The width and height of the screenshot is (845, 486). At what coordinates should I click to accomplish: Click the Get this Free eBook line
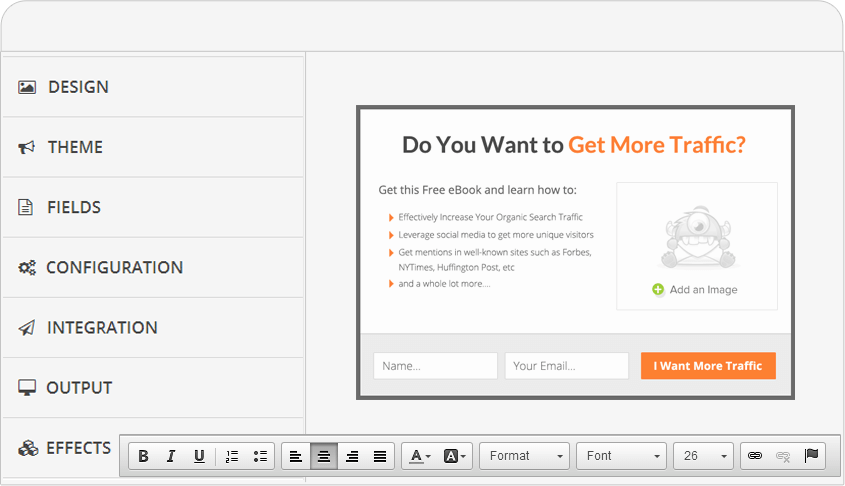477,190
